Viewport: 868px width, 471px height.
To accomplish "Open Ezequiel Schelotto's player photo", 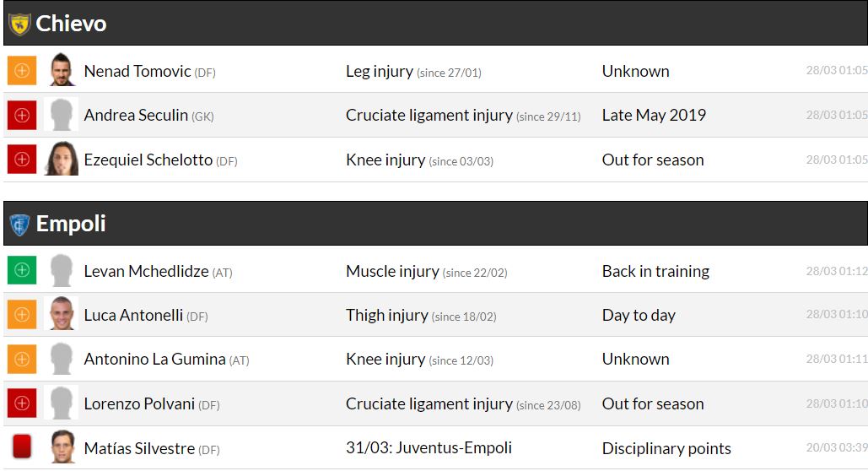I will [61, 160].
